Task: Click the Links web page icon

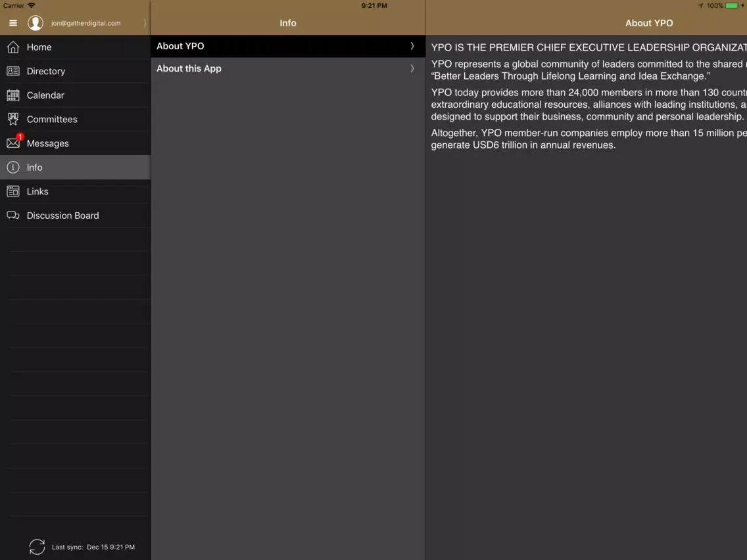Action: pyautogui.click(x=13, y=191)
